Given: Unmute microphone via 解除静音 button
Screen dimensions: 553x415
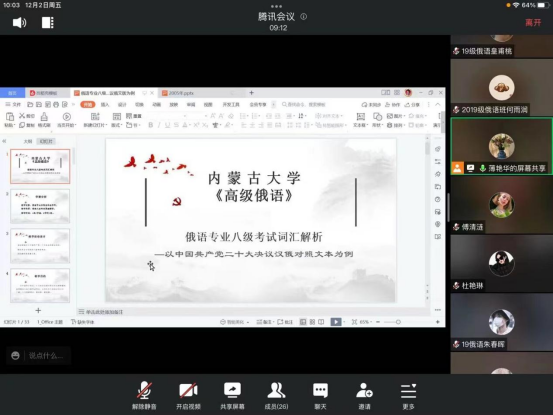Looking at the screenshot, I should pos(144,395).
